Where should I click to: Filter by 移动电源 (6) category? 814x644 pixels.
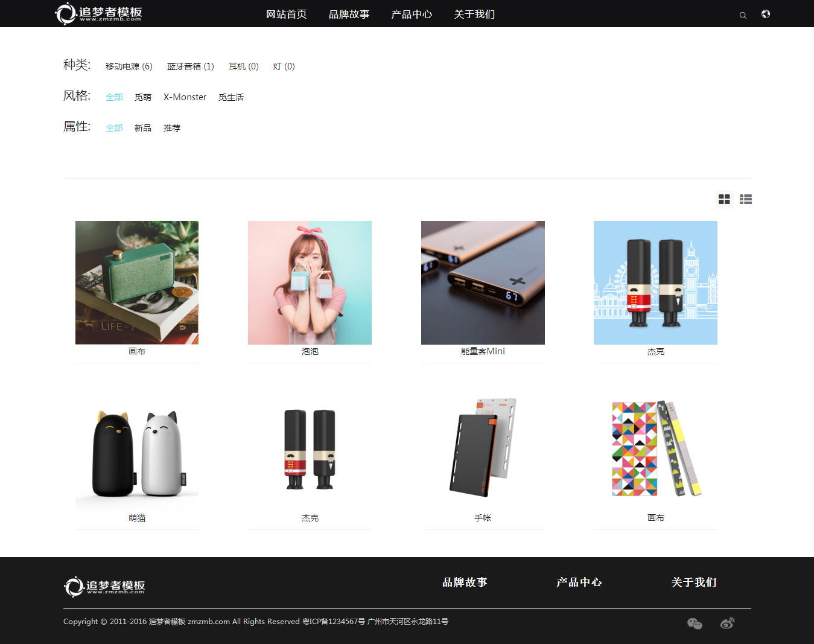pyautogui.click(x=129, y=66)
